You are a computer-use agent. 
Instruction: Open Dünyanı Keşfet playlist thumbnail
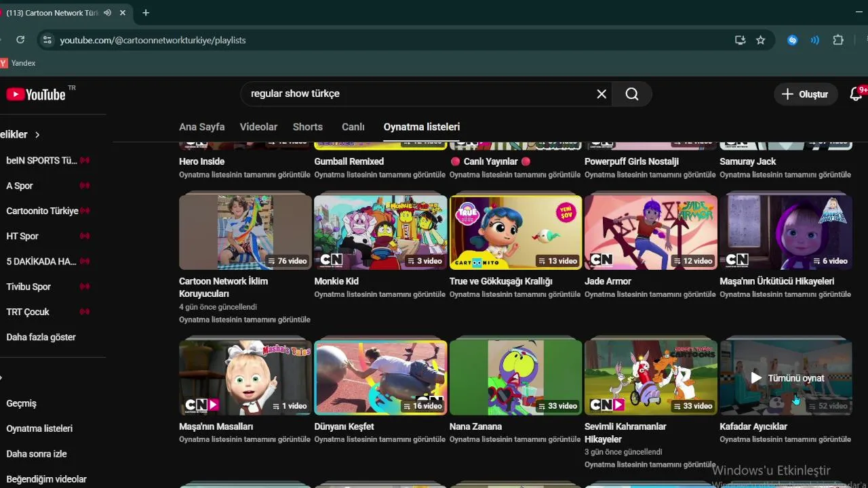coord(380,378)
